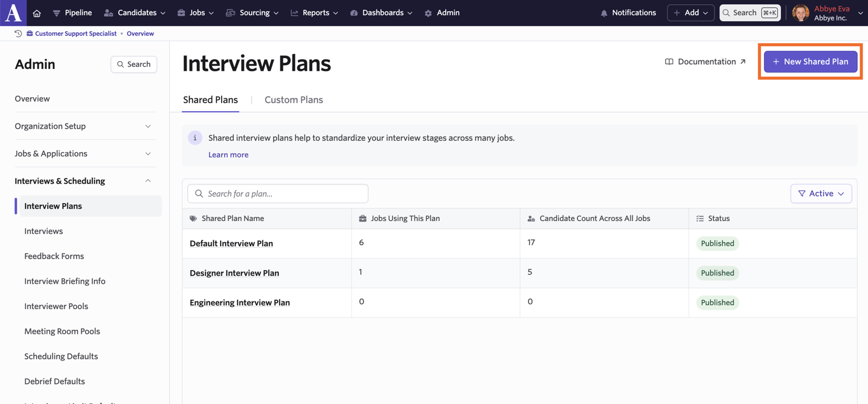The width and height of the screenshot is (868, 404).
Task: Follow the Learn more link
Action: point(228,155)
